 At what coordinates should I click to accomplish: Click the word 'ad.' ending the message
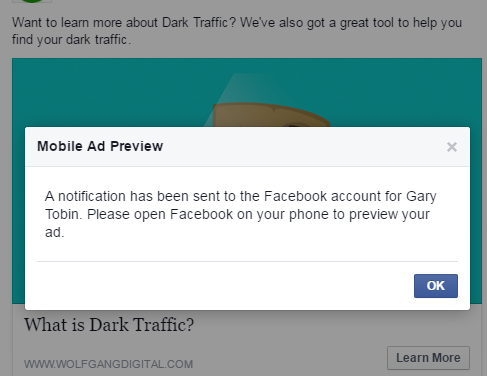(54, 232)
